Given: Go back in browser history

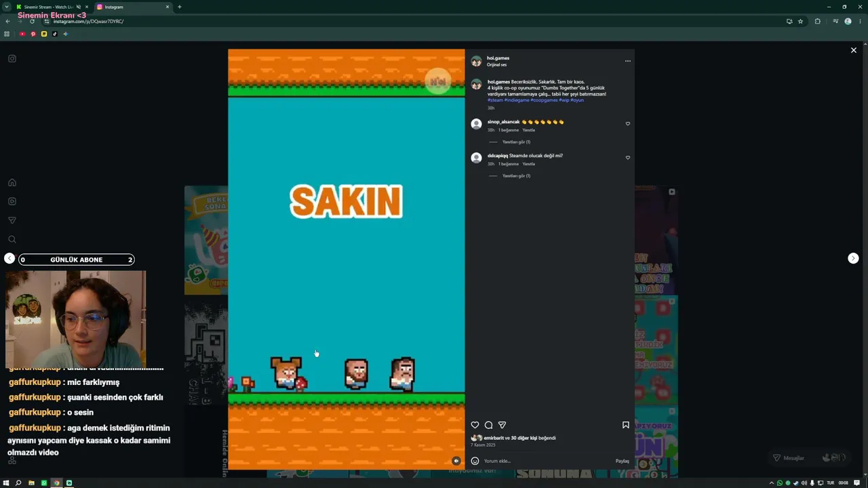Looking at the screenshot, I should pyautogui.click(x=7, y=21).
